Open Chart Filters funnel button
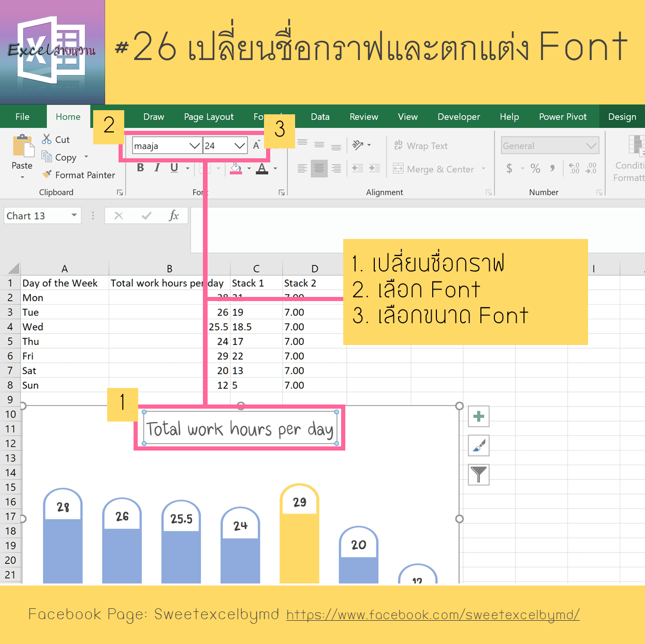 click(479, 474)
